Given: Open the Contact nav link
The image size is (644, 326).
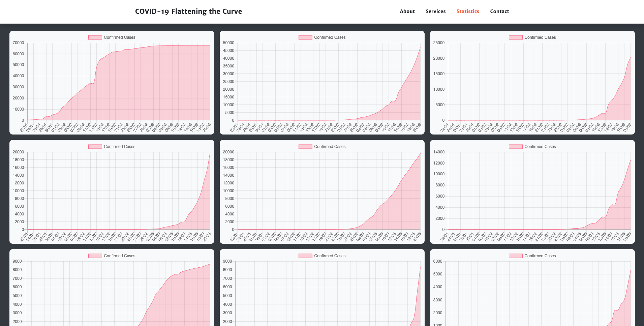Looking at the screenshot, I should pos(499,11).
